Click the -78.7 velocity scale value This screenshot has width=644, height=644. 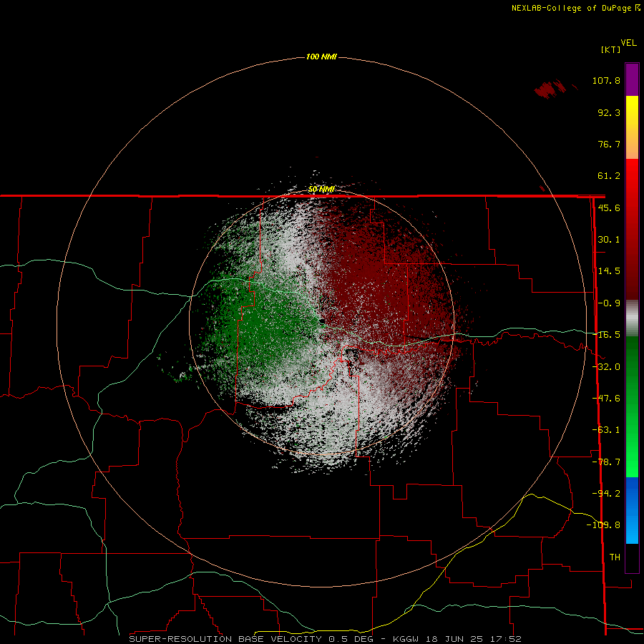pyautogui.click(x=606, y=462)
